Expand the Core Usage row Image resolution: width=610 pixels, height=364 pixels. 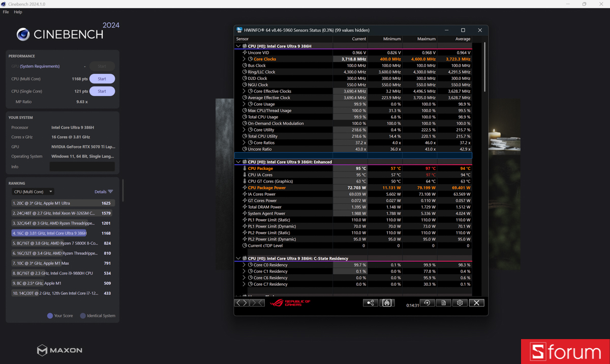pos(244,104)
